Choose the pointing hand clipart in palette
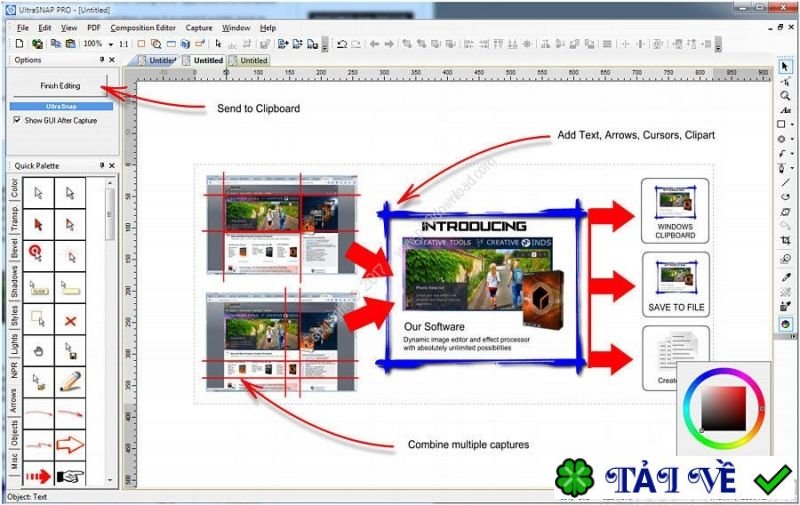This screenshot has height=505, width=800. [x=70, y=476]
